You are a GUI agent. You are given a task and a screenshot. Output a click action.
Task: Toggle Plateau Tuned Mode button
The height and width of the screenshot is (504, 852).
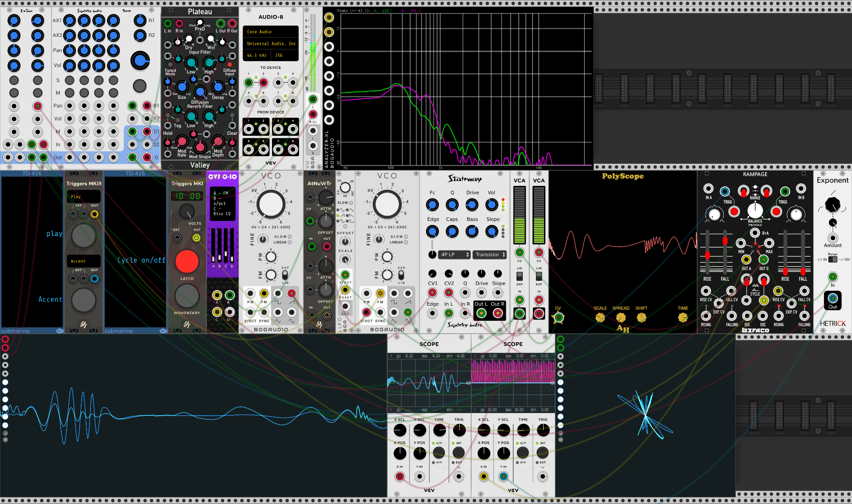tap(170, 65)
